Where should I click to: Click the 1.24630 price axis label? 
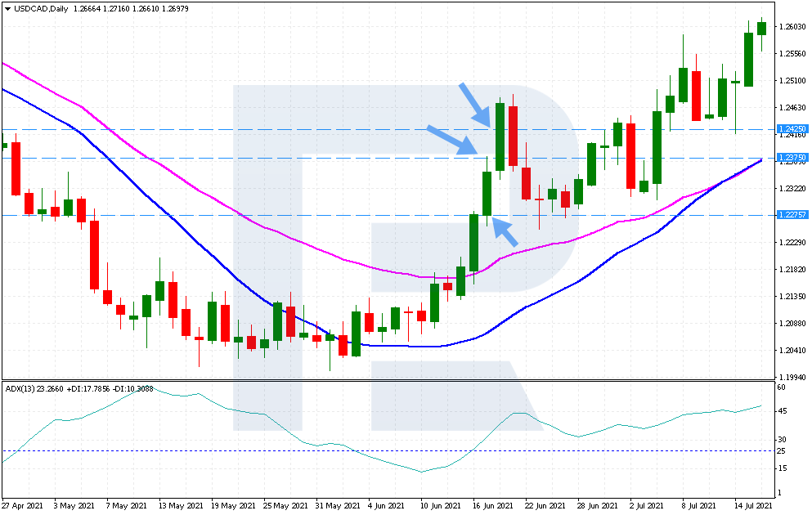coord(792,108)
